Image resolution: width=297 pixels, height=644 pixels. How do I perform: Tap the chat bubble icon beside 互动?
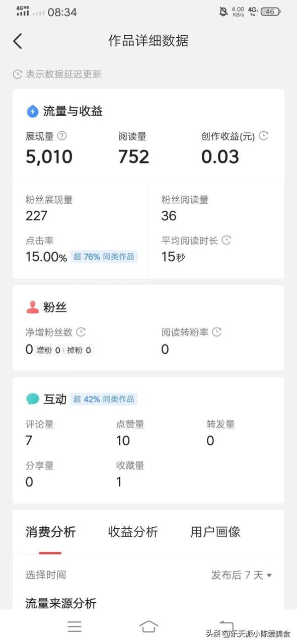(x=33, y=398)
